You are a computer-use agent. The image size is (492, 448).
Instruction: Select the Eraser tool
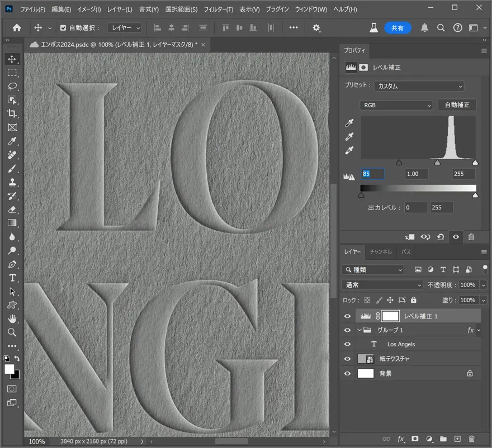[x=12, y=209]
